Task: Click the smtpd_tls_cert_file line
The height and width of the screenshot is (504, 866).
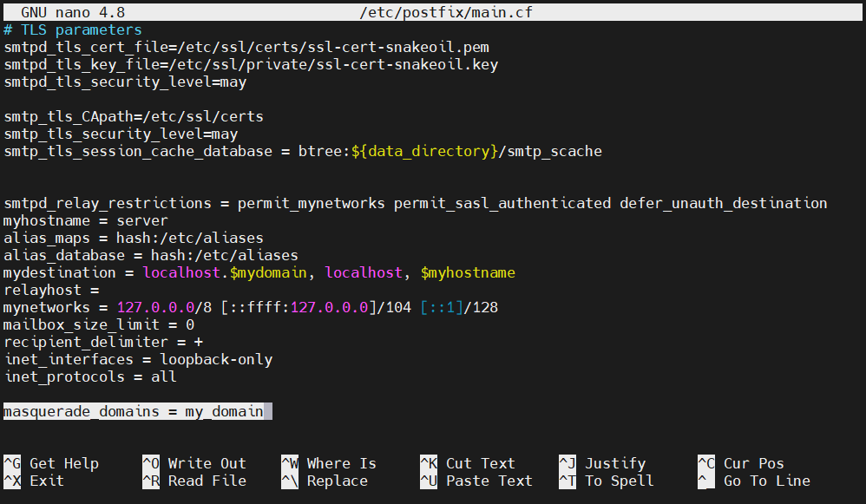Action: [x=246, y=47]
